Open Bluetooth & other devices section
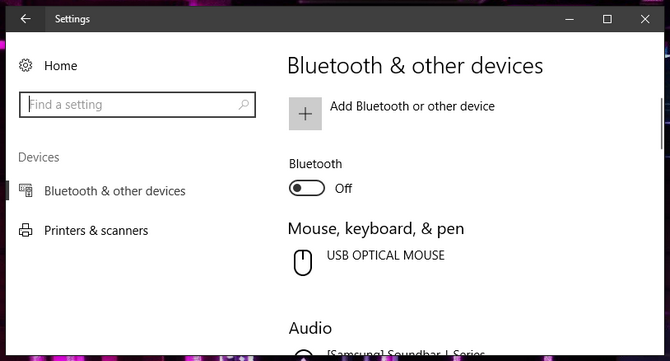Image resolution: width=670 pixels, height=361 pixels. click(x=115, y=191)
